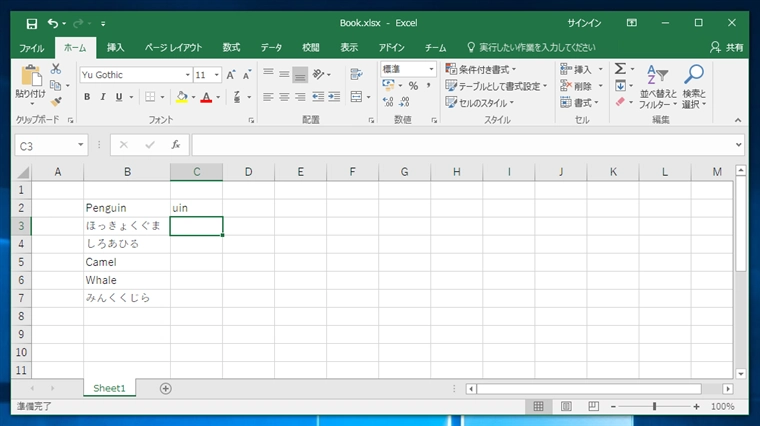The image size is (760, 426).
Task: Switch to Page Layout view in status bar
Action: click(x=566, y=407)
